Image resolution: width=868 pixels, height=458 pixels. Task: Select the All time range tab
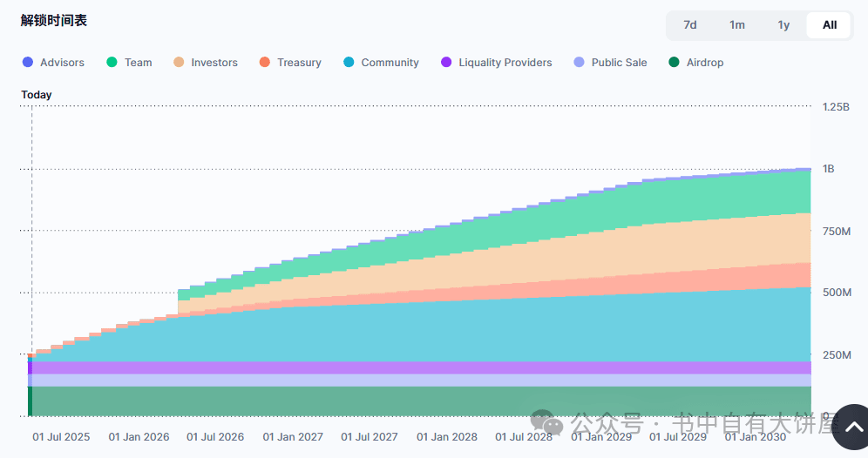(830, 25)
